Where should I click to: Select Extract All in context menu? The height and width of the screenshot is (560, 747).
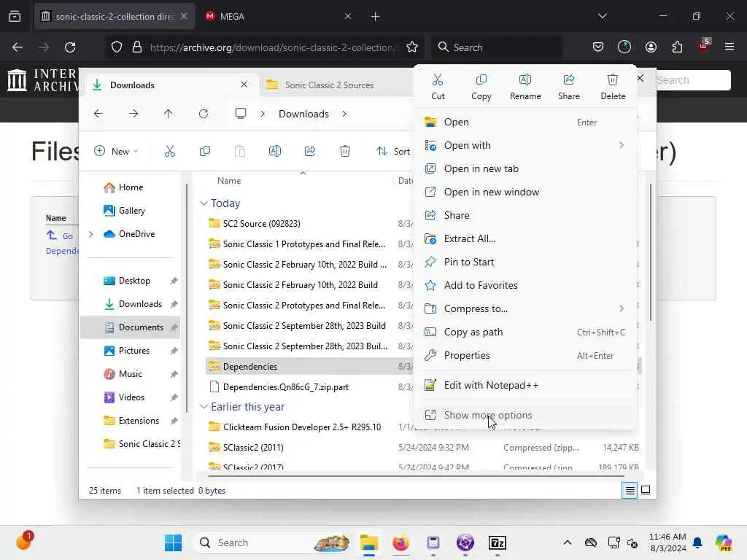pos(525,238)
